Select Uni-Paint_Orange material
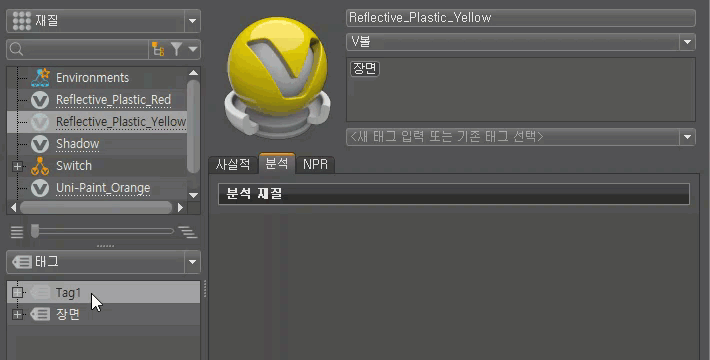 coord(103,188)
